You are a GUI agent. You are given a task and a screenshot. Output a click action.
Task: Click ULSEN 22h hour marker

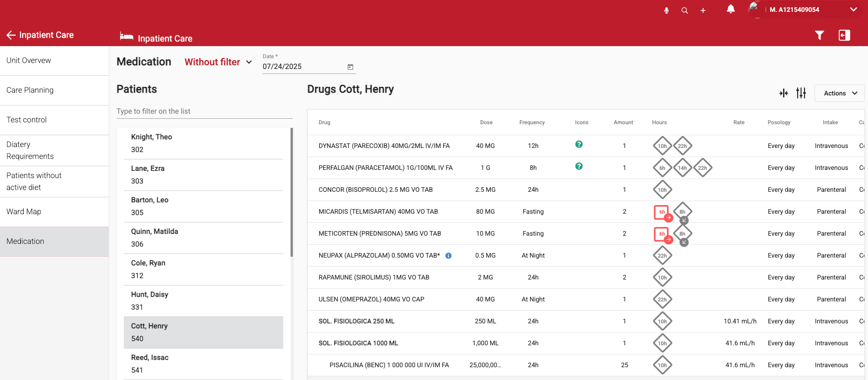click(x=662, y=300)
